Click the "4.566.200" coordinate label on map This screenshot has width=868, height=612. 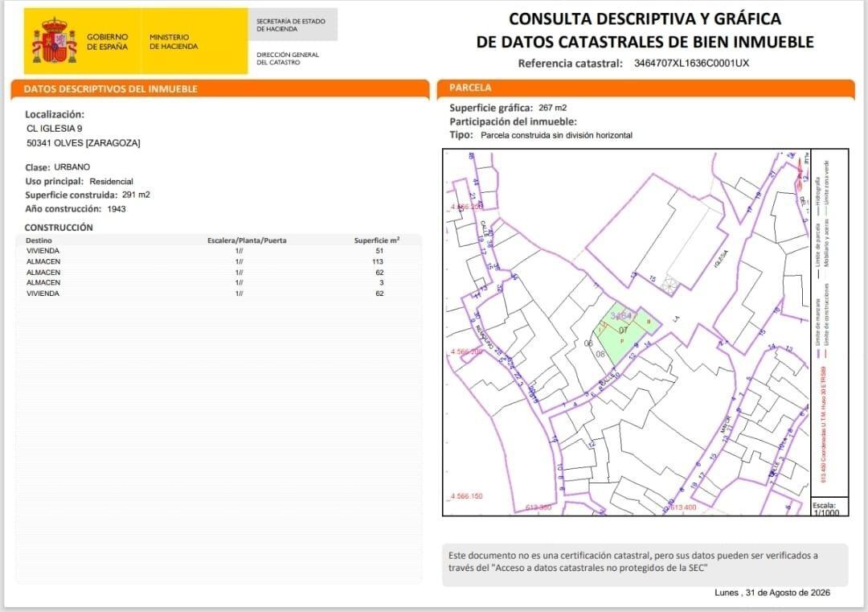point(466,351)
